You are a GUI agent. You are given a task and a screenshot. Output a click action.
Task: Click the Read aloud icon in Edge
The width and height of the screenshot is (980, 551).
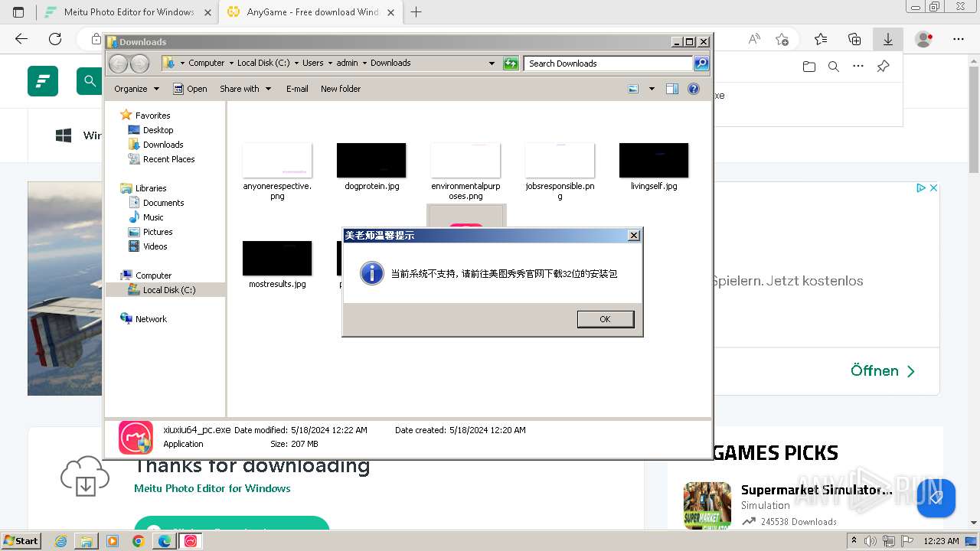(754, 39)
